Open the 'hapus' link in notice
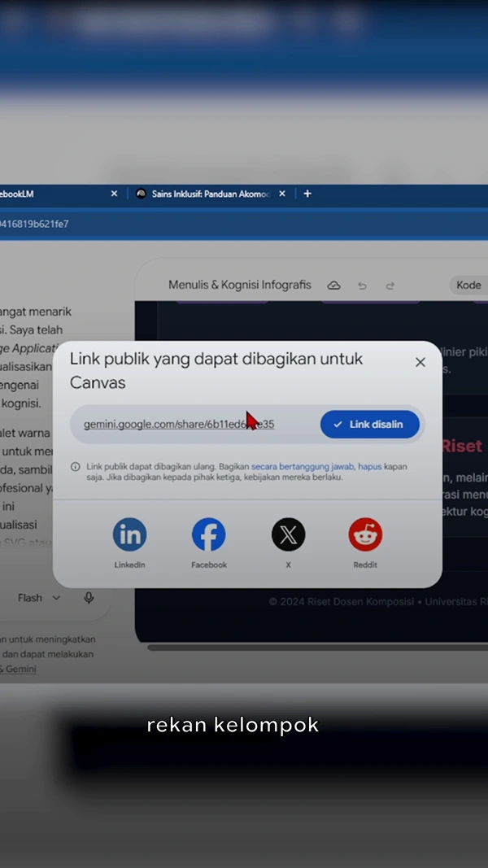The width and height of the screenshot is (488, 868). pos(369,467)
